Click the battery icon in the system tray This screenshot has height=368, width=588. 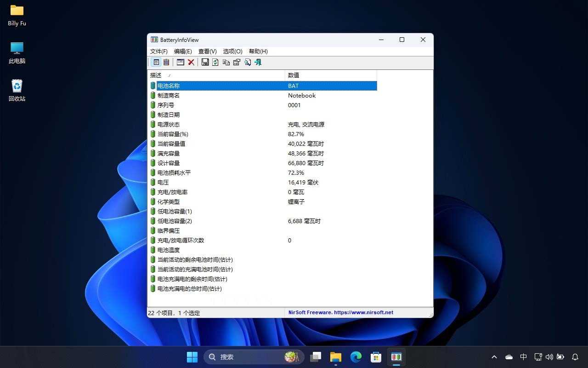560,356
